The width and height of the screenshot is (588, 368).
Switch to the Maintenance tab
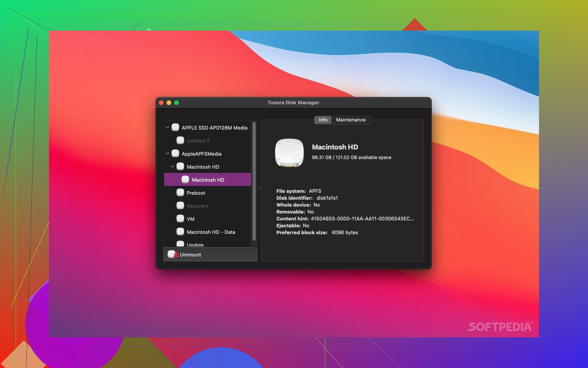[351, 120]
